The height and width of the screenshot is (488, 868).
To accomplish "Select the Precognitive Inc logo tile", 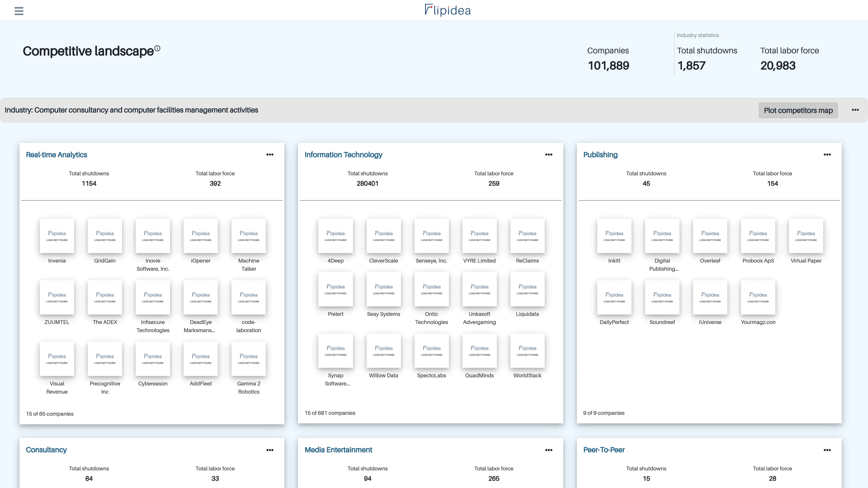I will 105,359.
